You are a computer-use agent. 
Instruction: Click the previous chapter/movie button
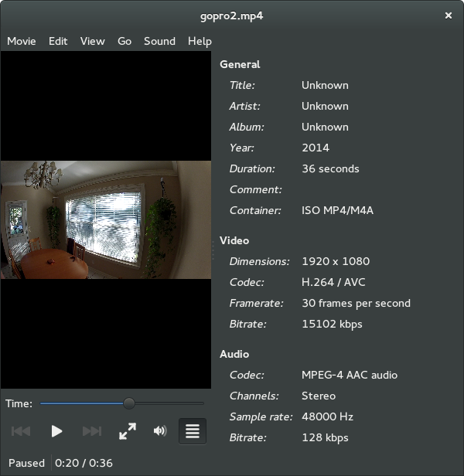[21, 431]
